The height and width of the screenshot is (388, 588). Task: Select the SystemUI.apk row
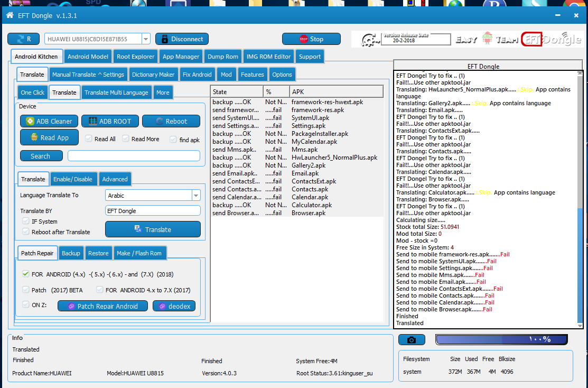tap(297, 118)
